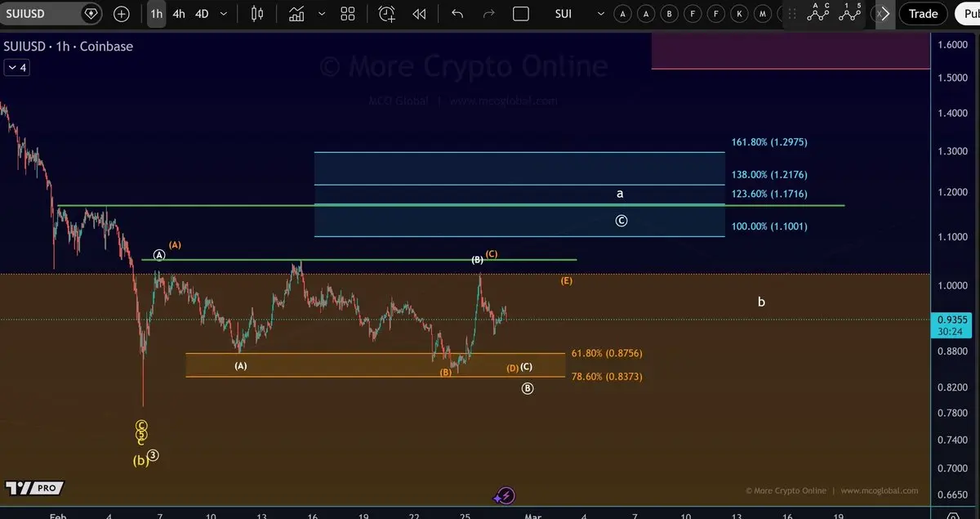Click the 61.80% (0.8756) retracement label

click(x=607, y=353)
